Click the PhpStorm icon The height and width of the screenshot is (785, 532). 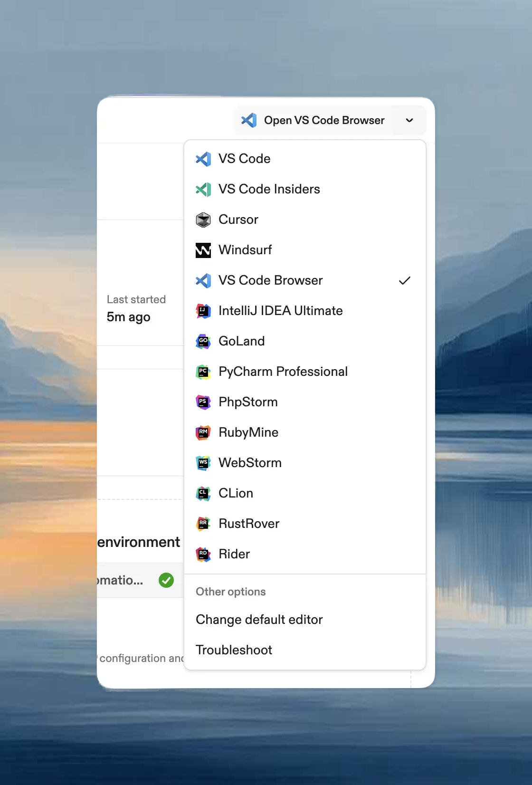coord(203,402)
